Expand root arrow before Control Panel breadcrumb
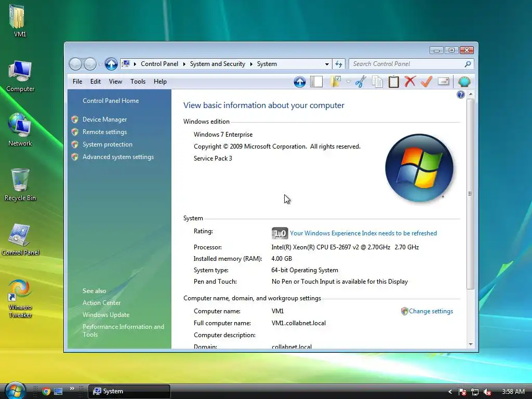 [x=135, y=64]
